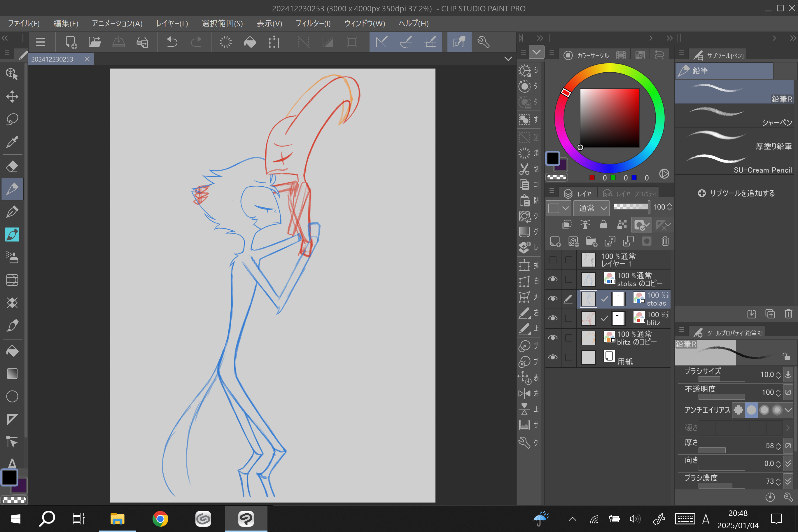Select the Fill bucket tool
Screen dimensions: 798x532
pos(12,351)
